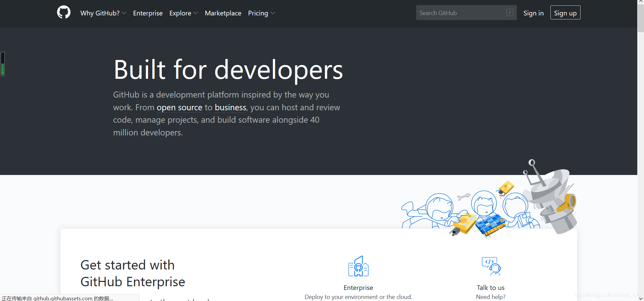Click the scrollbar down arrow
This screenshot has width=644, height=301.
641,298
